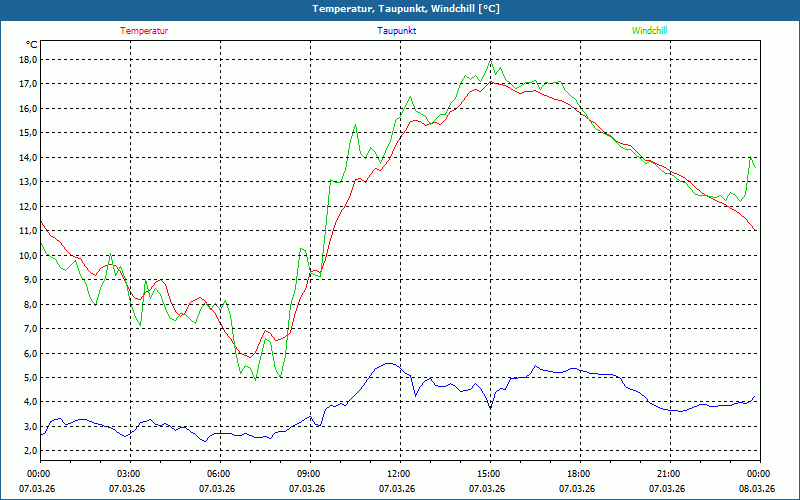This screenshot has width=800, height=500.
Task: Click the 14,0 y-axis value label
Action: coord(27,157)
